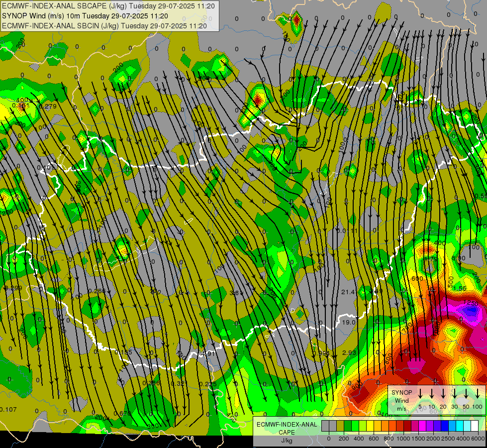Image resolution: width=487 pixels, height=448 pixels.
Task: Click the 0.321 value on the map
Action: click(180, 383)
